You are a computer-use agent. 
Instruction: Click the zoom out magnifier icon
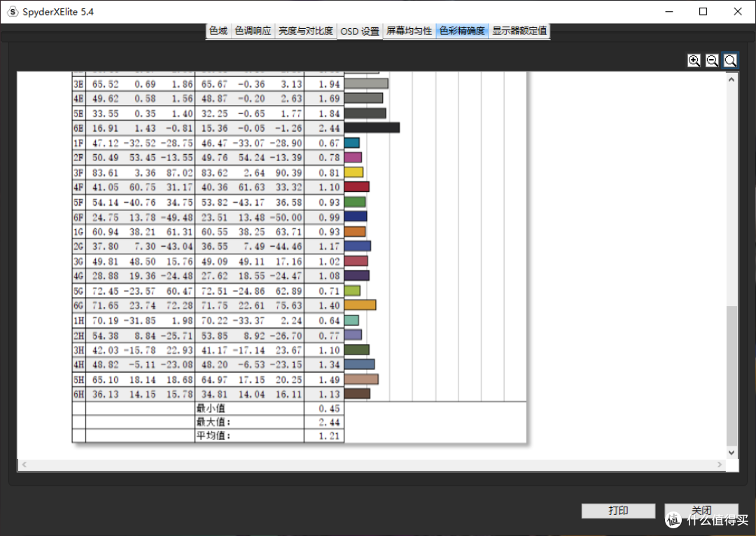pyautogui.click(x=712, y=60)
